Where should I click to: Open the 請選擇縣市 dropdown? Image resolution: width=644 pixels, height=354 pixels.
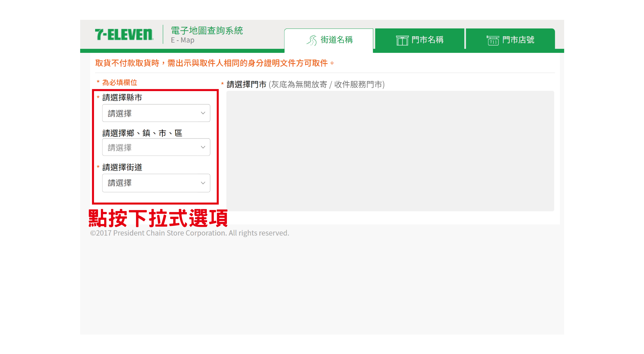pos(156,113)
